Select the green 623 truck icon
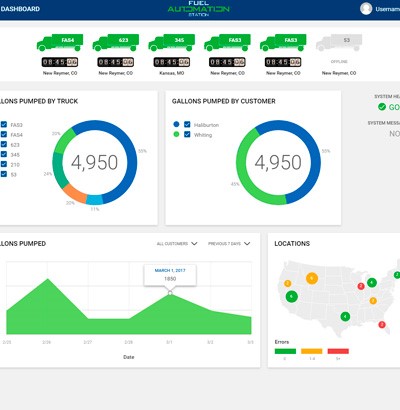 (x=116, y=43)
